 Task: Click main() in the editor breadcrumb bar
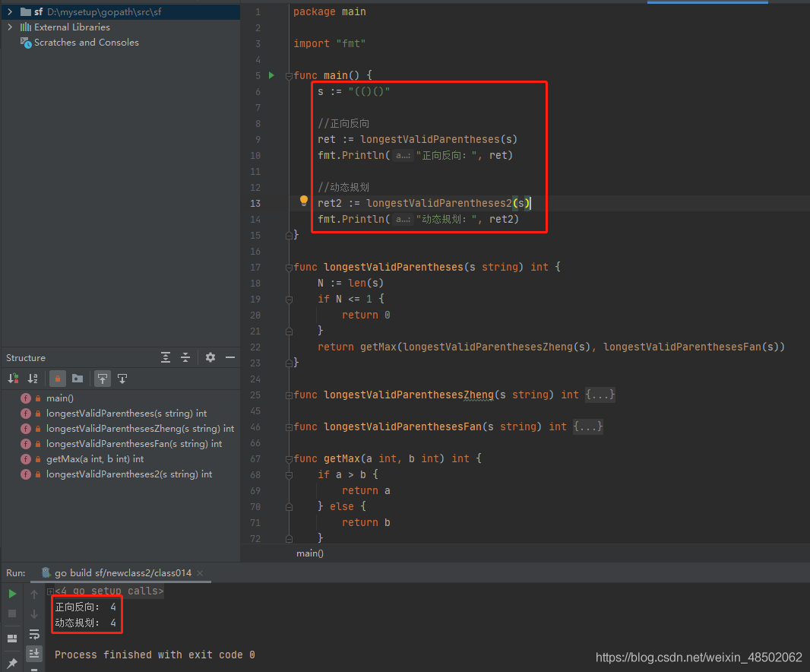click(309, 553)
